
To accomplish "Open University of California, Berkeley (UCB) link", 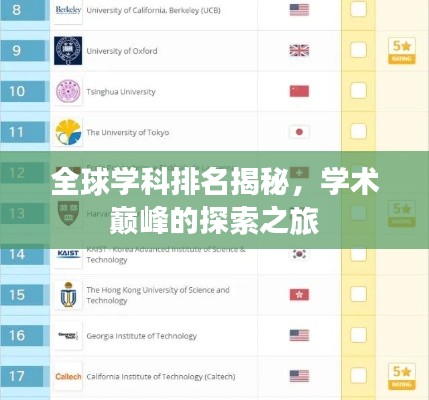I will coord(153,11).
